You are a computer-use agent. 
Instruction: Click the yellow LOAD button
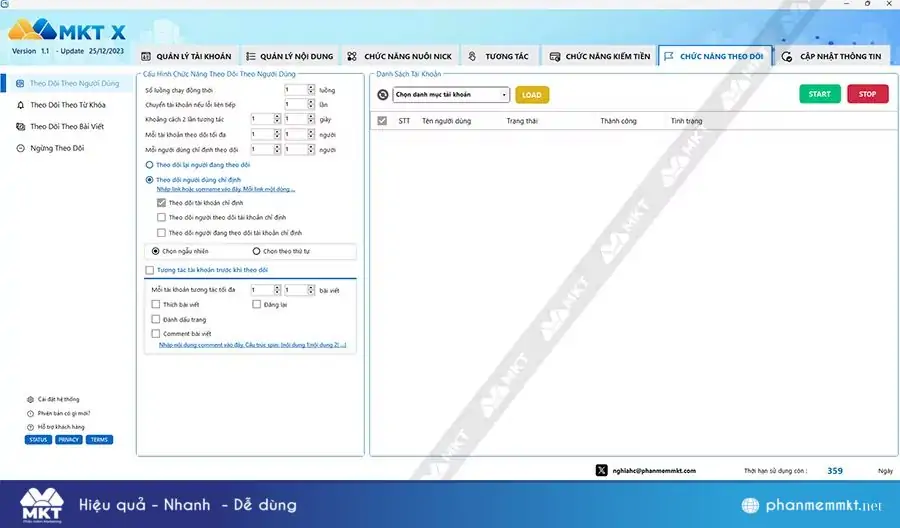[532, 95]
